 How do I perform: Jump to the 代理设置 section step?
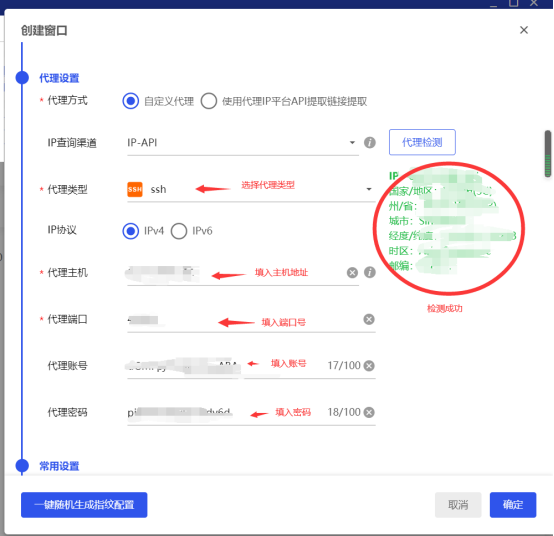59,78
